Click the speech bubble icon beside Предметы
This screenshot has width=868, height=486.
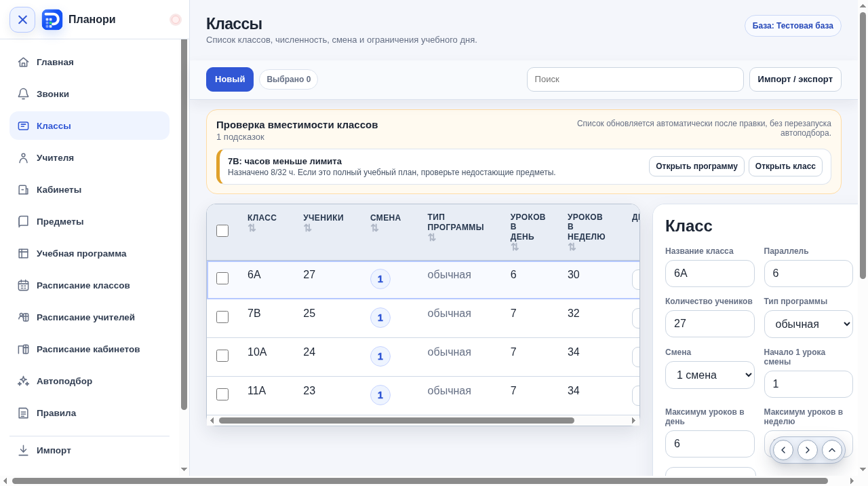click(24, 222)
